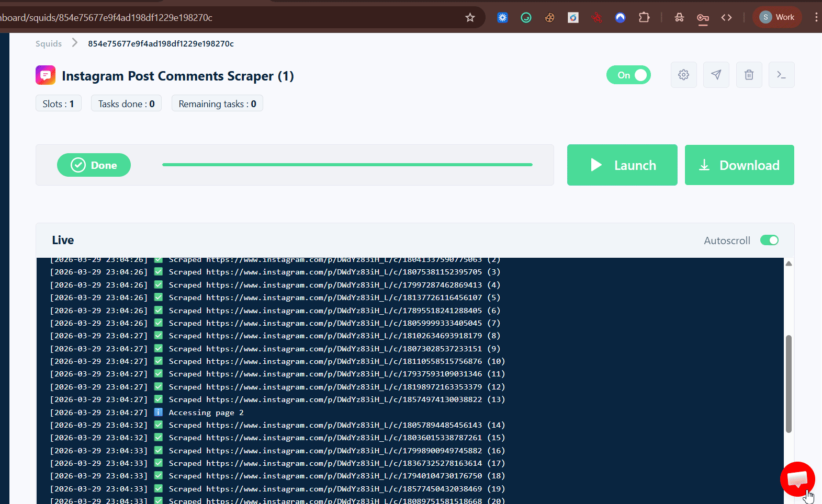
Task: Click the green progress bar
Action: tap(347, 165)
